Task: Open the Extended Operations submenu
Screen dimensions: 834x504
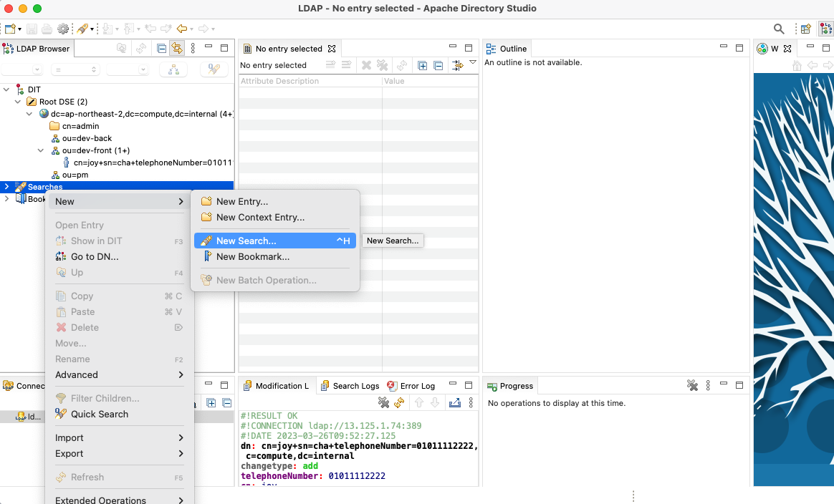Action: [120, 500]
